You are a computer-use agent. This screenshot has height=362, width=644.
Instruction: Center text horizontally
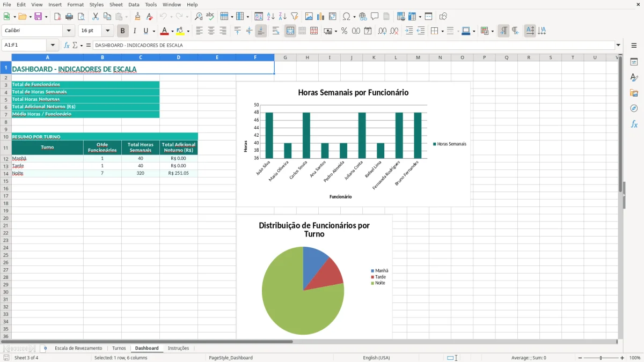pos(211,31)
